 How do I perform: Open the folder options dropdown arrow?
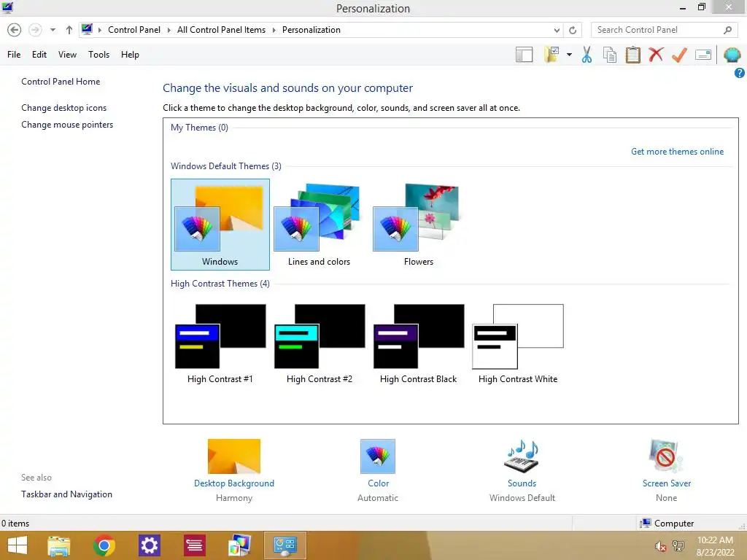pyautogui.click(x=569, y=55)
